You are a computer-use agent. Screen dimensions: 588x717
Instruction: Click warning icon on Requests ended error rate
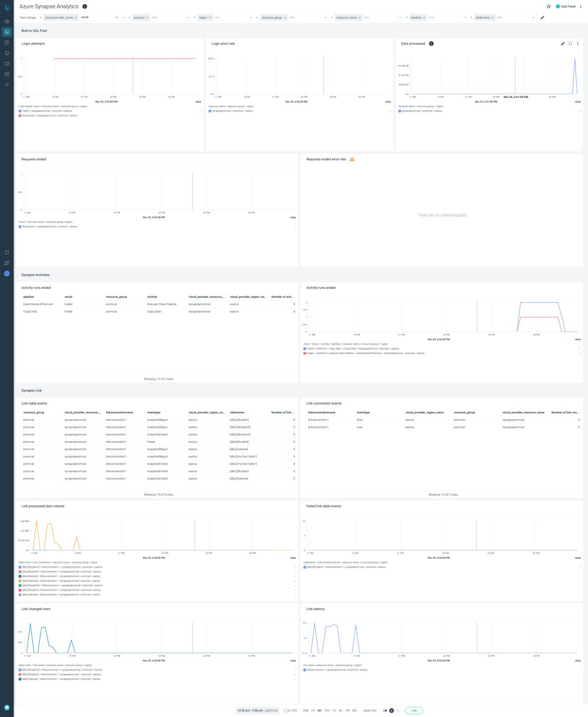pyautogui.click(x=352, y=159)
